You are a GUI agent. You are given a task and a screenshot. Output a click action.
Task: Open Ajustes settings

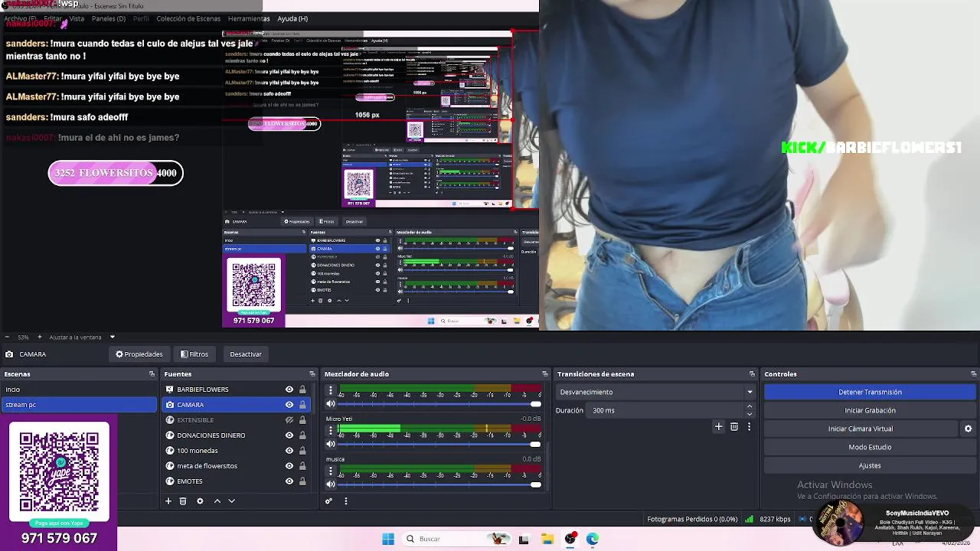coord(870,465)
